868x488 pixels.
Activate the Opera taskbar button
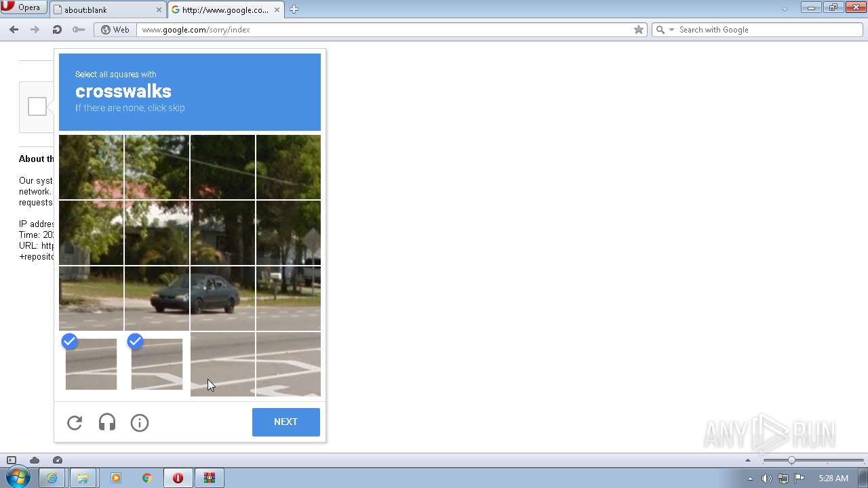coord(178,478)
